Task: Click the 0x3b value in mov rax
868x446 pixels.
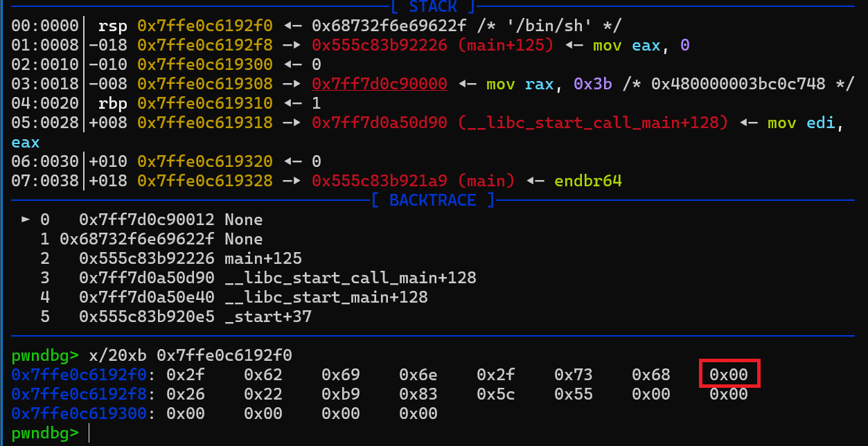Action: point(587,84)
